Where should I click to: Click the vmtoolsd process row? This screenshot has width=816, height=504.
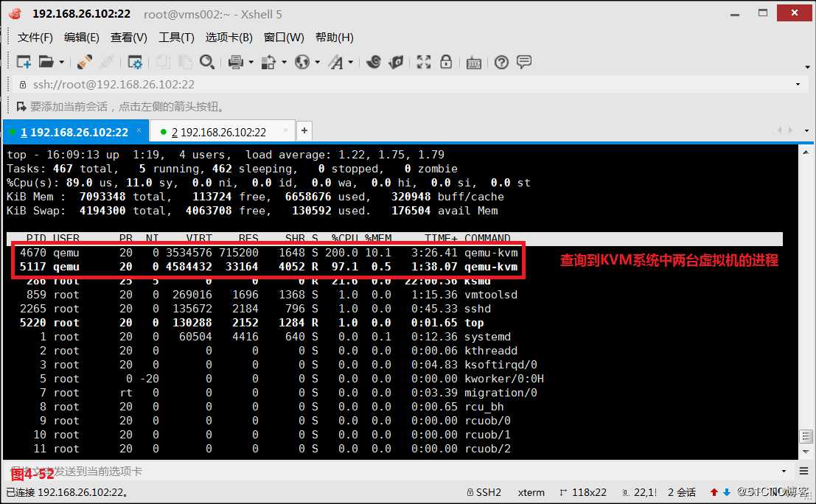tap(268, 295)
